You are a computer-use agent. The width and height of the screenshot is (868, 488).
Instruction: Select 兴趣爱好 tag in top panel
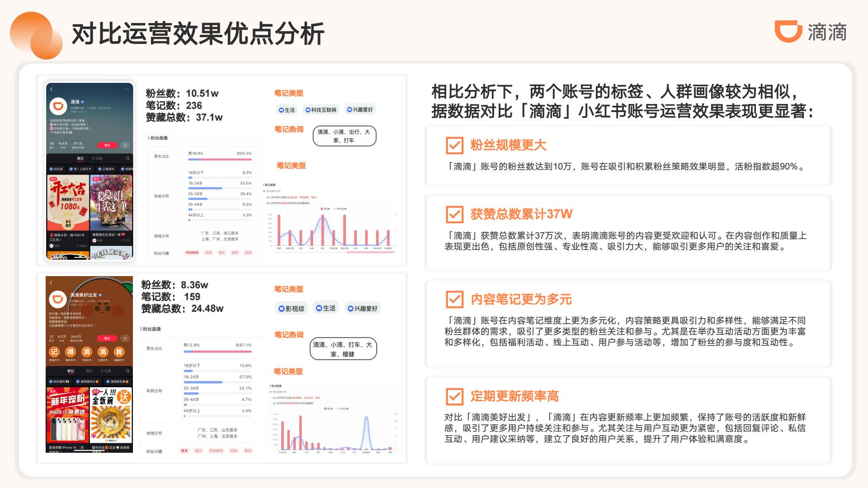click(360, 110)
